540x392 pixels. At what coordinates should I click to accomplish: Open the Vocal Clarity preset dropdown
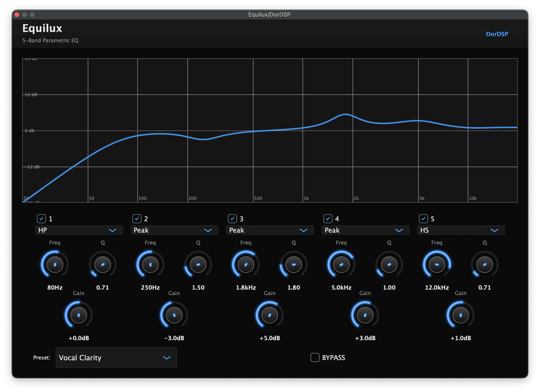116,357
